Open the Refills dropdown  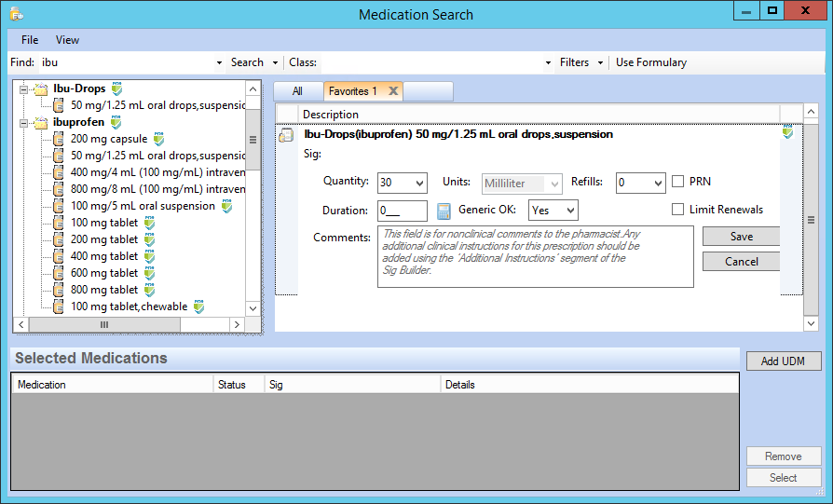click(x=658, y=184)
